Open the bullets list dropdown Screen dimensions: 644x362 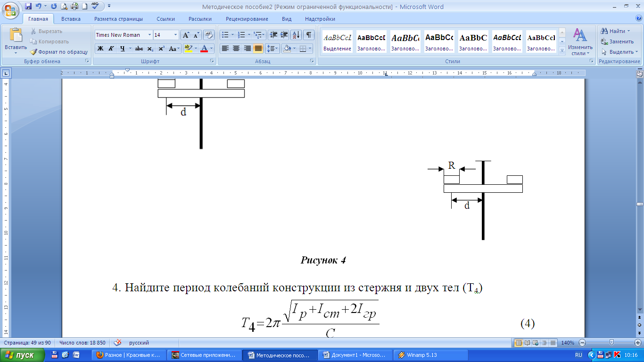pos(232,35)
